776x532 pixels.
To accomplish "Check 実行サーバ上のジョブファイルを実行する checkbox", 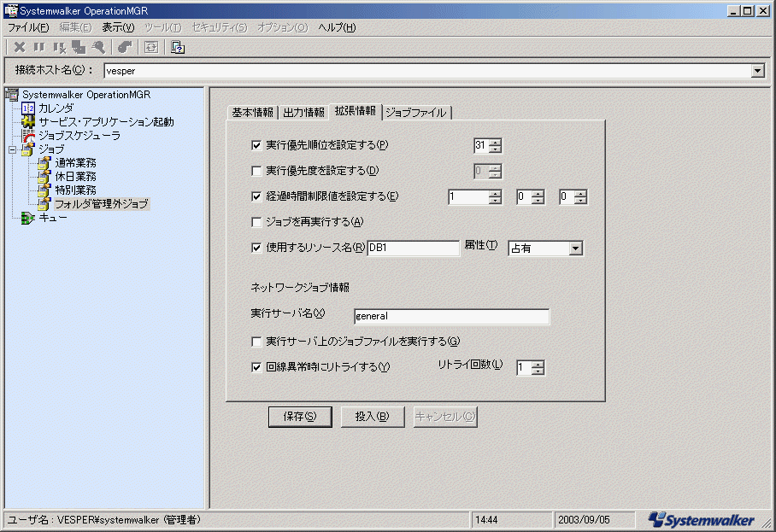I will (x=256, y=342).
